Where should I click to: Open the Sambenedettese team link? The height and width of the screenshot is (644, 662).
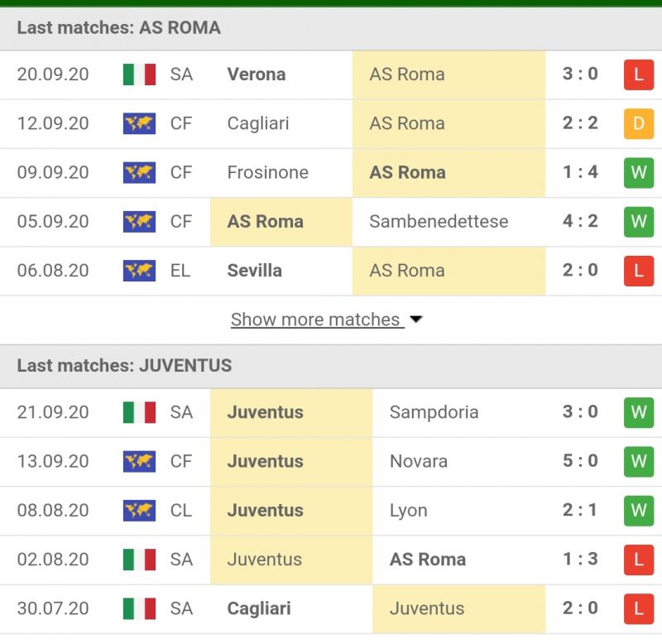pyautogui.click(x=439, y=222)
